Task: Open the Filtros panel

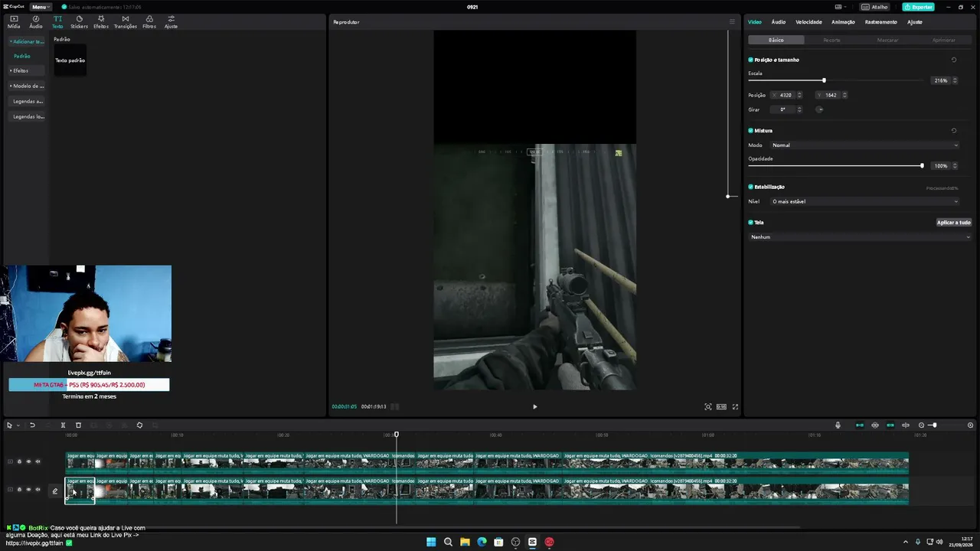Action: (149, 22)
